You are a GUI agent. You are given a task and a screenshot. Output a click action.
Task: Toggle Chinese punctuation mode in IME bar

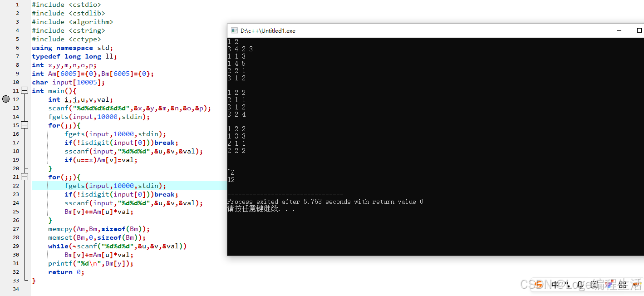[567, 285]
